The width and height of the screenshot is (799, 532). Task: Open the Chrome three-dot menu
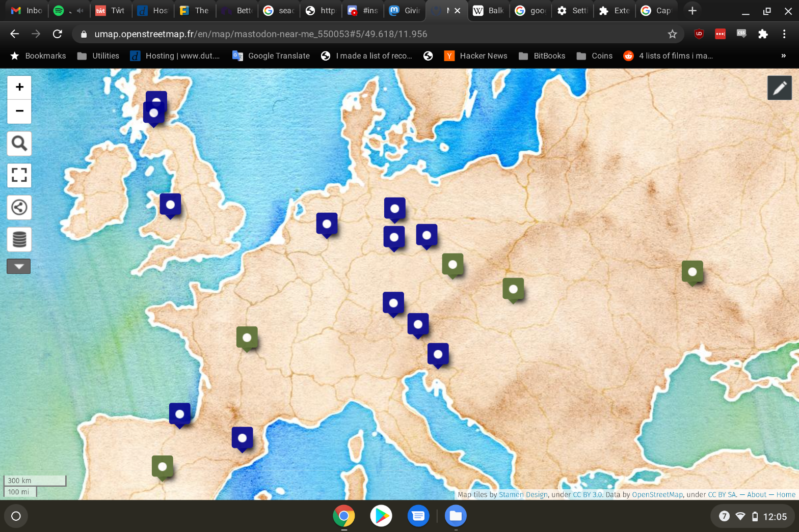784,34
